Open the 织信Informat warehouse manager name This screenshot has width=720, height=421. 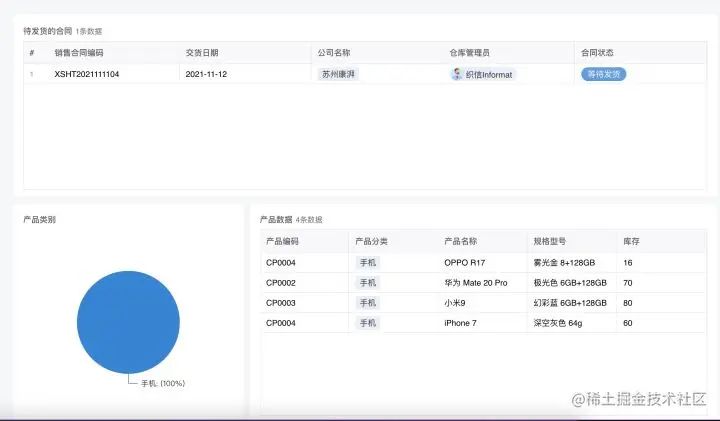click(x=489, y=74)
